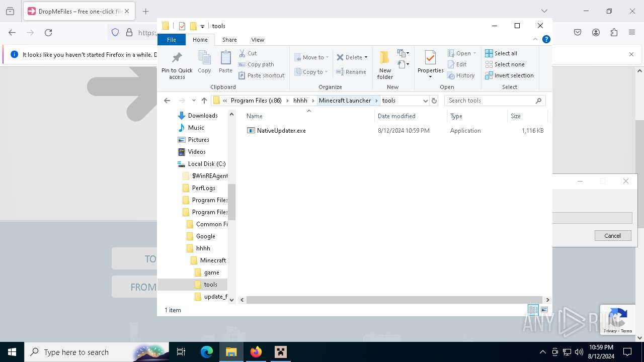Click the Cut scissors command
This screenshot has height=362, width=644.
248,53
